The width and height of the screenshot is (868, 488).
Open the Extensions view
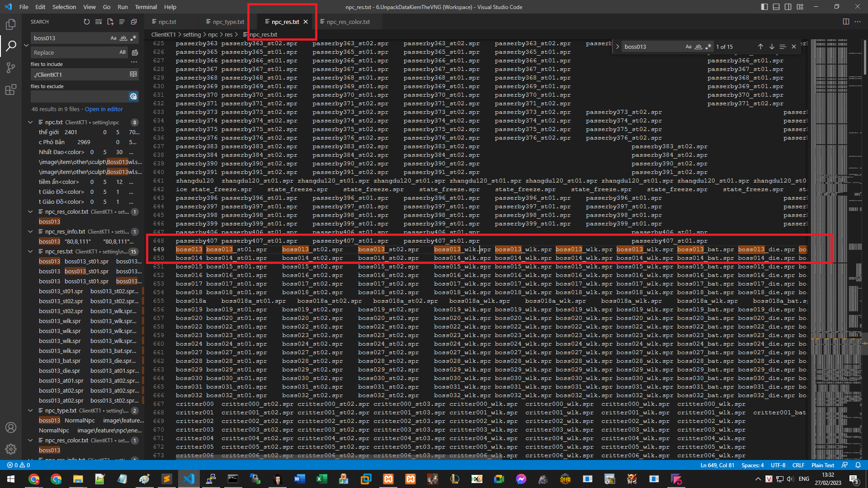(11, 90)
